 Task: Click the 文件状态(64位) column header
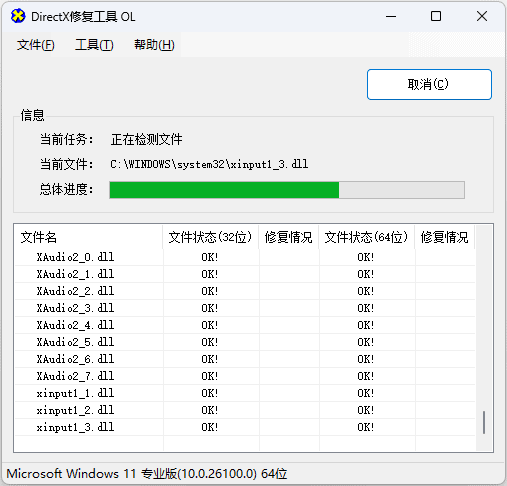[367, 237]
